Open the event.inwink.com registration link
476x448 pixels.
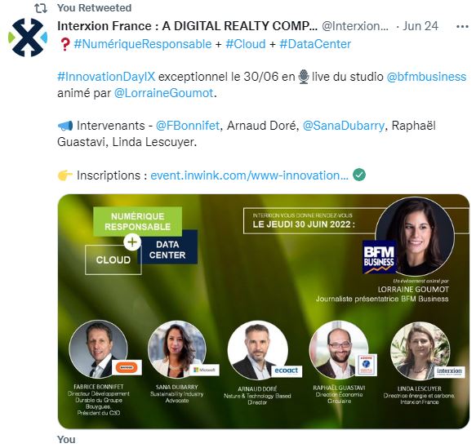[x=249, y=175]
